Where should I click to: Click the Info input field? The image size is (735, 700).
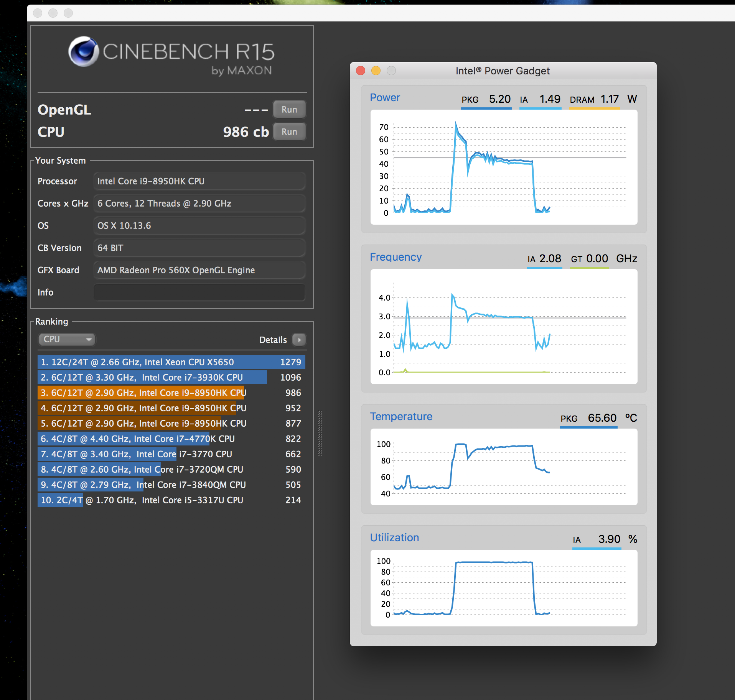pyautogui.click(x=199, y=292)
